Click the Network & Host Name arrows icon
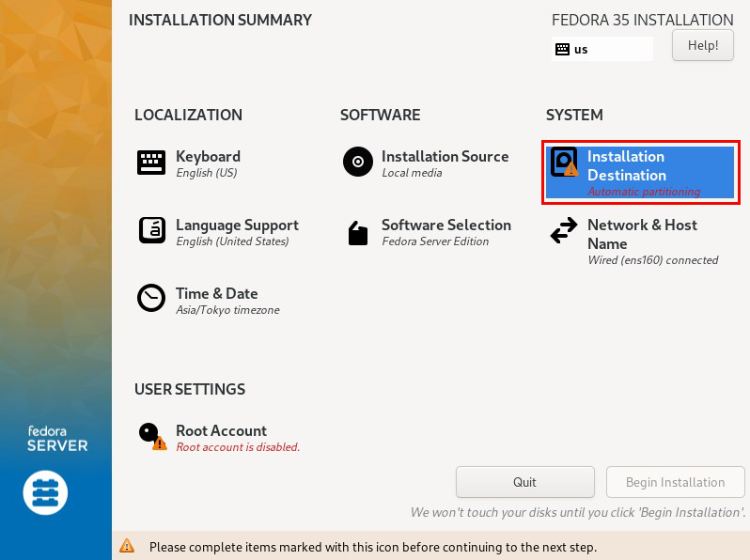 pos(564,230)
